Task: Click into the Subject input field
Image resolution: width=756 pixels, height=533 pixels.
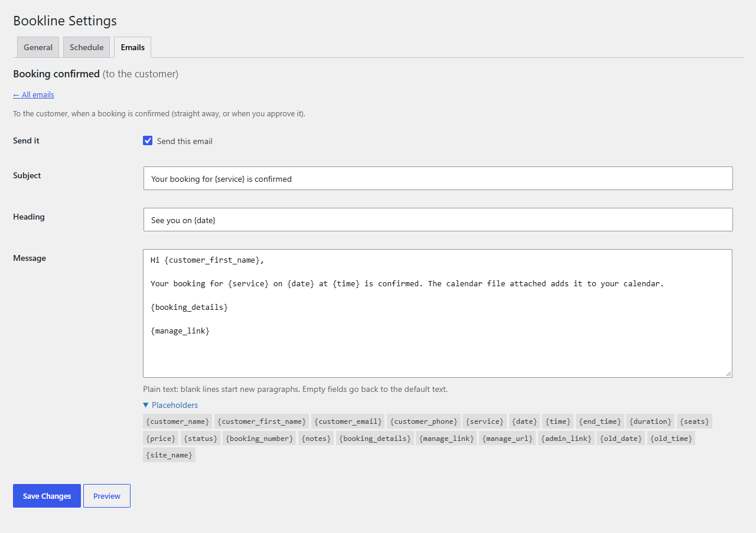Action: pyautogui.click(x=438, y=178)
